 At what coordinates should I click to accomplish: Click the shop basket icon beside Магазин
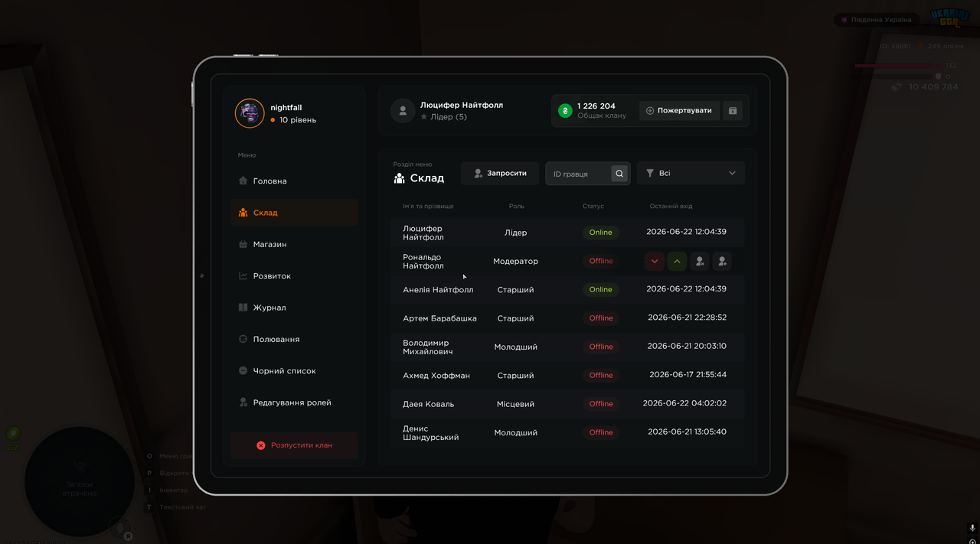click(x=243, y=244)
